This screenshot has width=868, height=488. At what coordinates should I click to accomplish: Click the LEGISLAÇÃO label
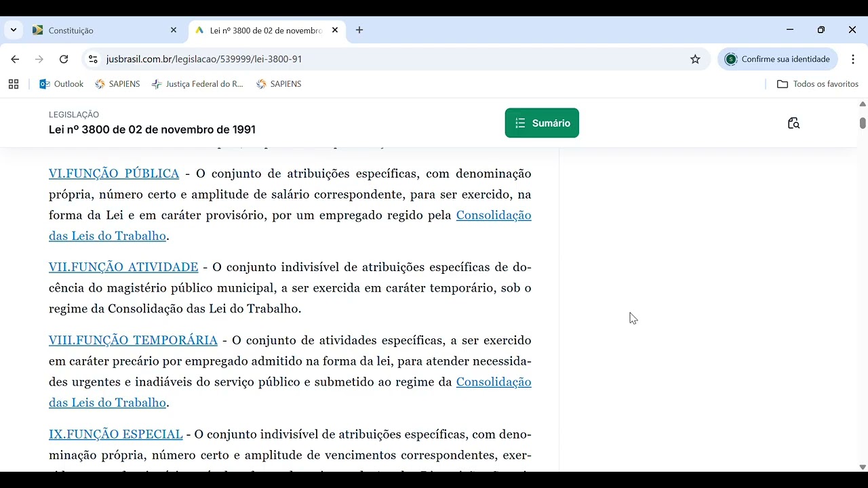(x=74, y=115)
